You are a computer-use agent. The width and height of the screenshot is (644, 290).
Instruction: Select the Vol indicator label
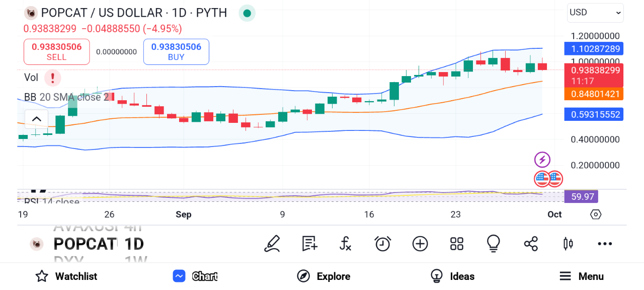[x=31, y=78]
